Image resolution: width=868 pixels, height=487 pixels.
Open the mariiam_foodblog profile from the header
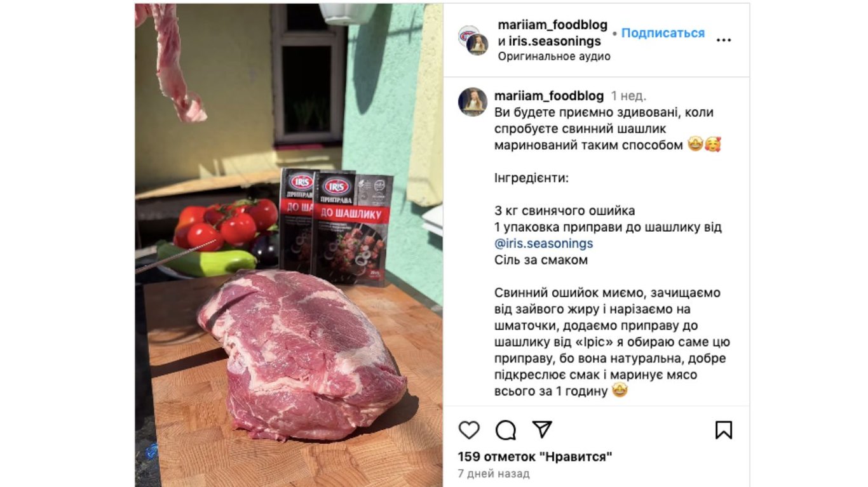tap(553, 25)
